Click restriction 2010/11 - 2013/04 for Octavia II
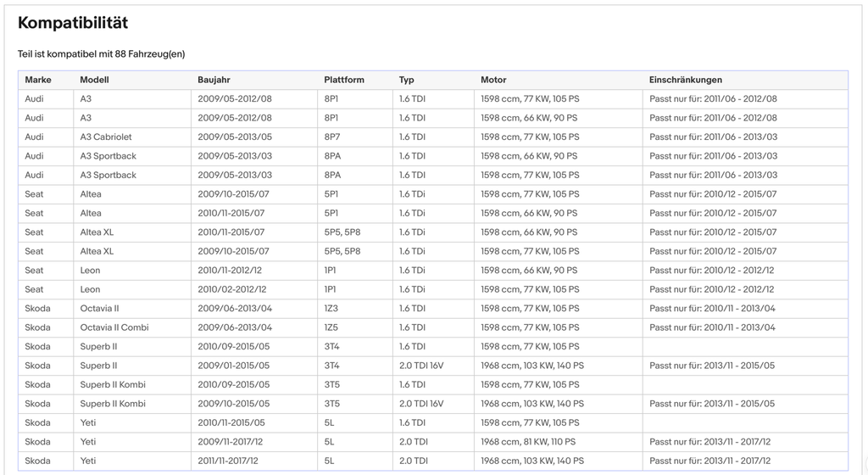Viewport: 868px width, 475px height. 712,309
